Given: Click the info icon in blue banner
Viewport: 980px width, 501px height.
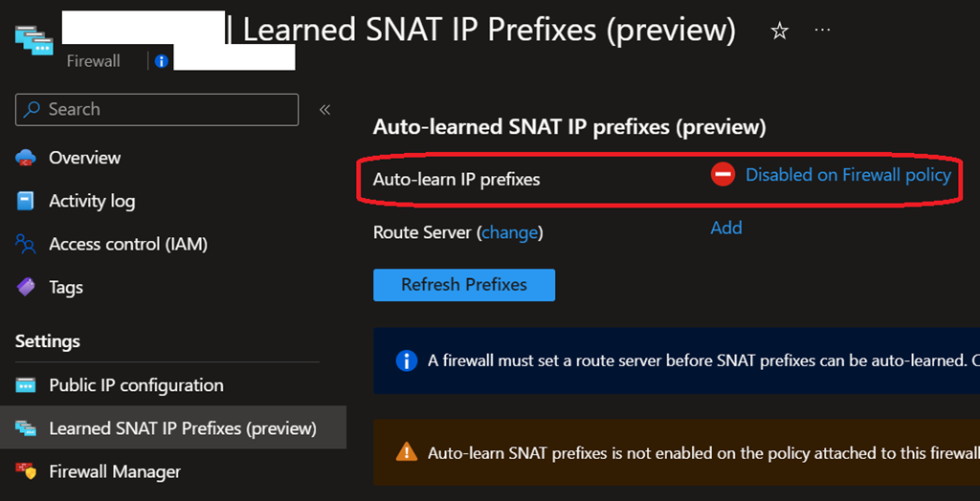Looking at the screenshot, I should pyautogui.click(x=407, y=360).
